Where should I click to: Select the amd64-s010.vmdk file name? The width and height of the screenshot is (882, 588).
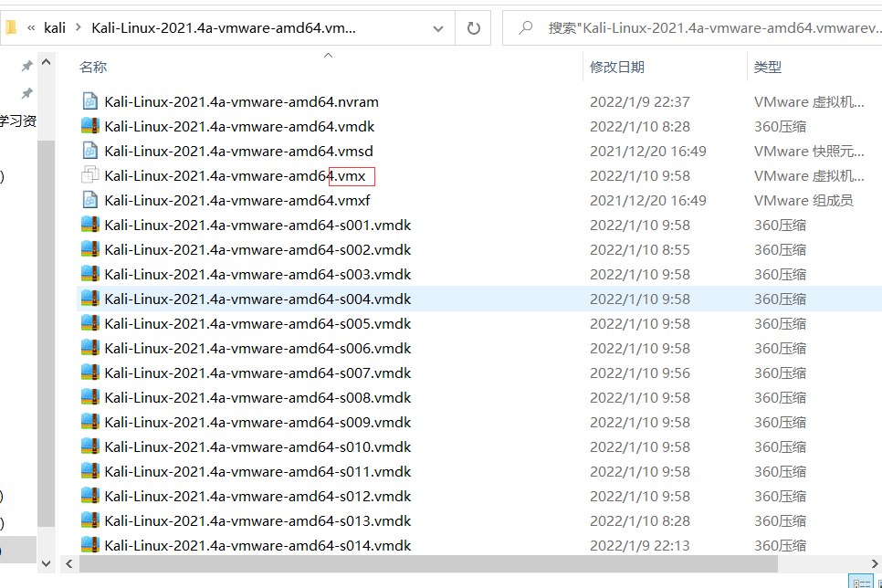click(257, 446)
